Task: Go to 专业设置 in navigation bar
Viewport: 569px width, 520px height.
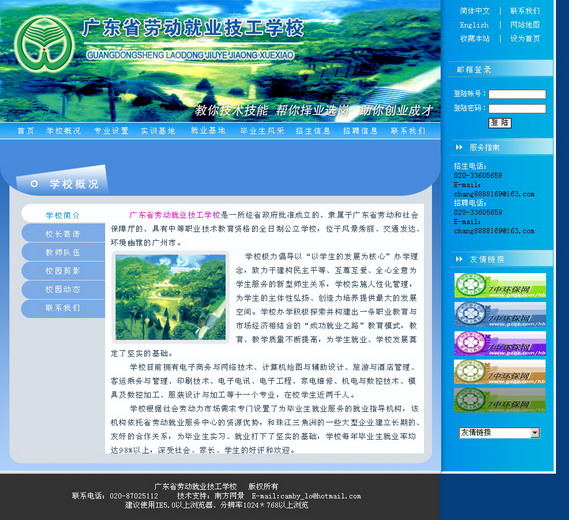Action: [x=111, y=131]
